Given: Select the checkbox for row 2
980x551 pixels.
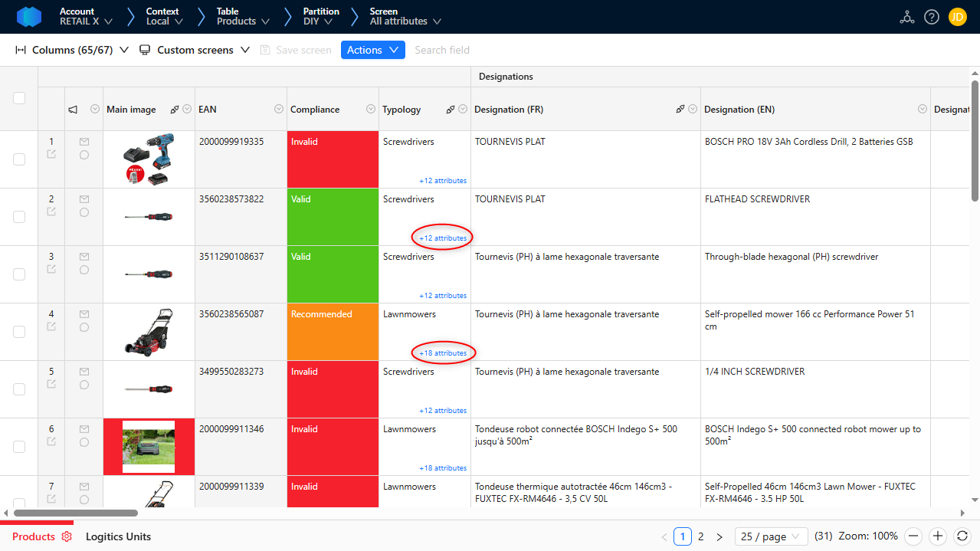Looking at the screenshot, I should tap(19, 217).
